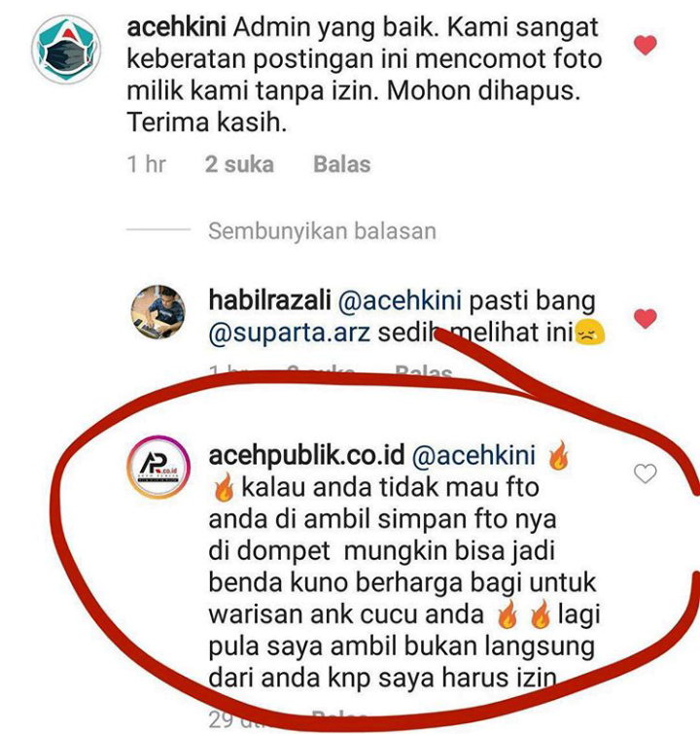Open the acehpublik.co.id AP logo avatar

[158, 467]
